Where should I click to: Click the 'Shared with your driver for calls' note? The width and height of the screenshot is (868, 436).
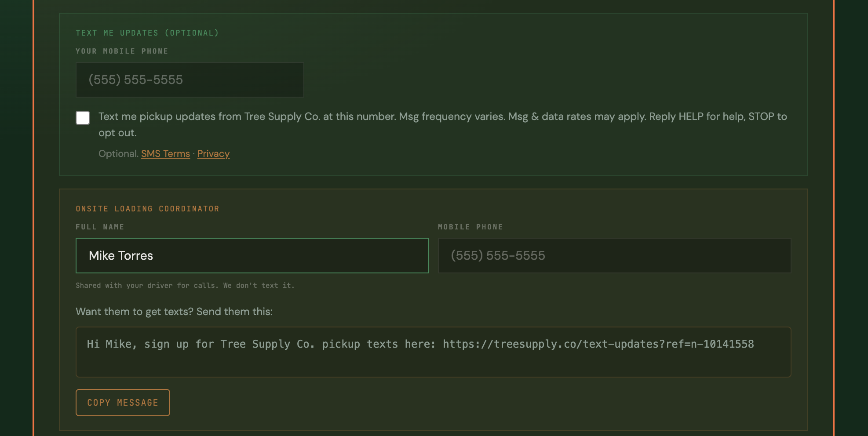coord(185,286)
